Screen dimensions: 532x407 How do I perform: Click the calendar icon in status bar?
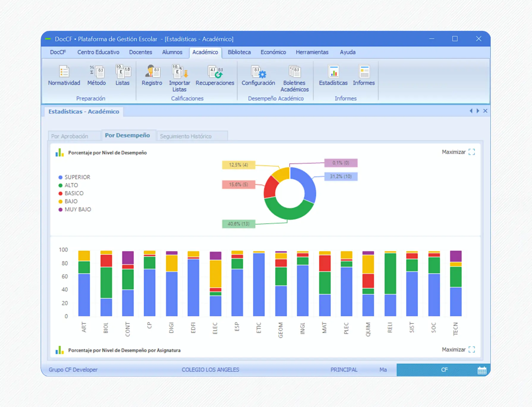(x=482, y=370)
